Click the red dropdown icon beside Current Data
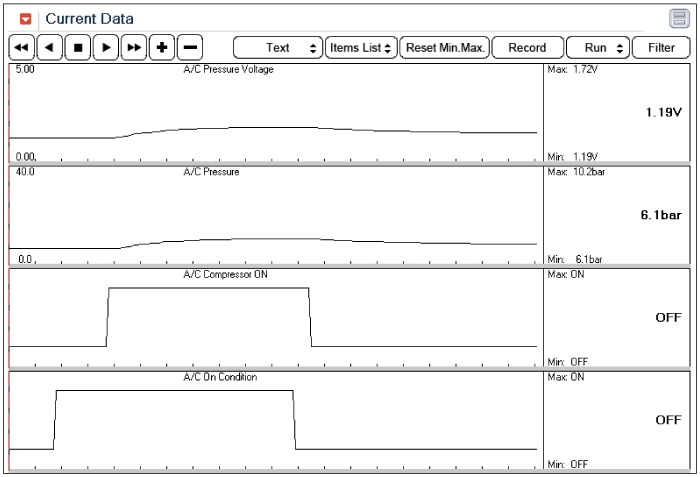Screen dimensions: 700x477 25,19
